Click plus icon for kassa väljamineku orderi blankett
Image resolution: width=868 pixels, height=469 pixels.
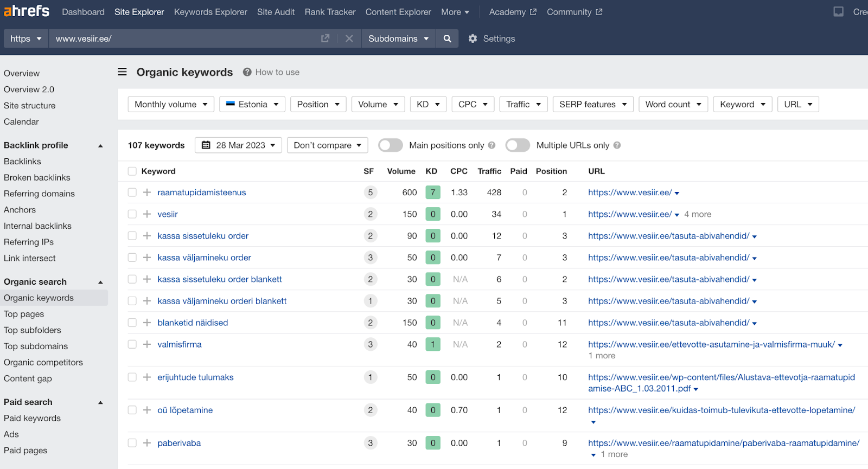pos(147,301)
